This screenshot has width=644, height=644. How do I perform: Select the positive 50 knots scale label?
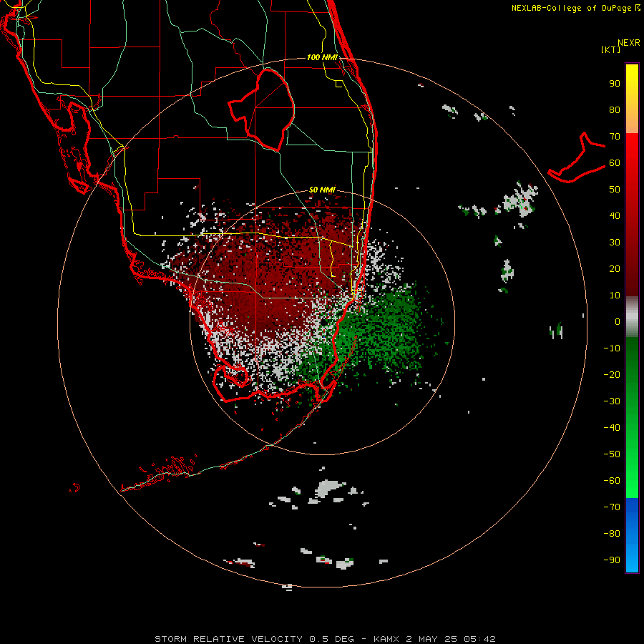615,190
